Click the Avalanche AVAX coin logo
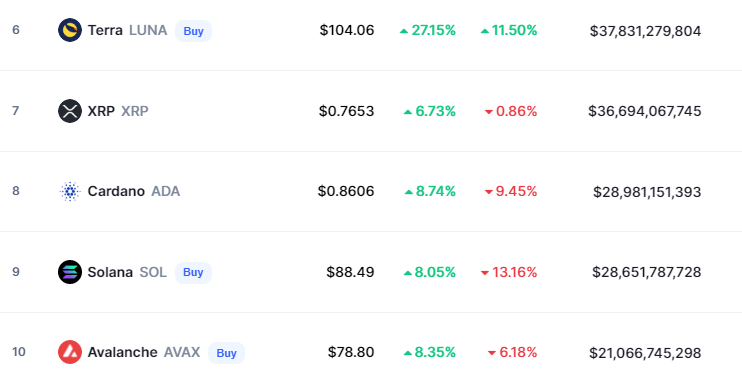Screen dimensions: 742x379 (70, 352)
